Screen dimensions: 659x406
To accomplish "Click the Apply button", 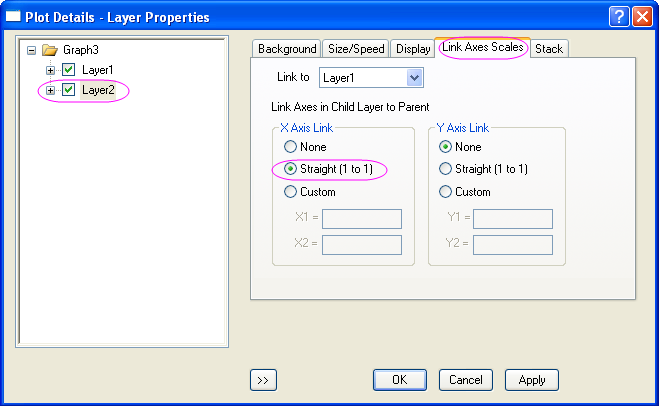I will (531, 380).
